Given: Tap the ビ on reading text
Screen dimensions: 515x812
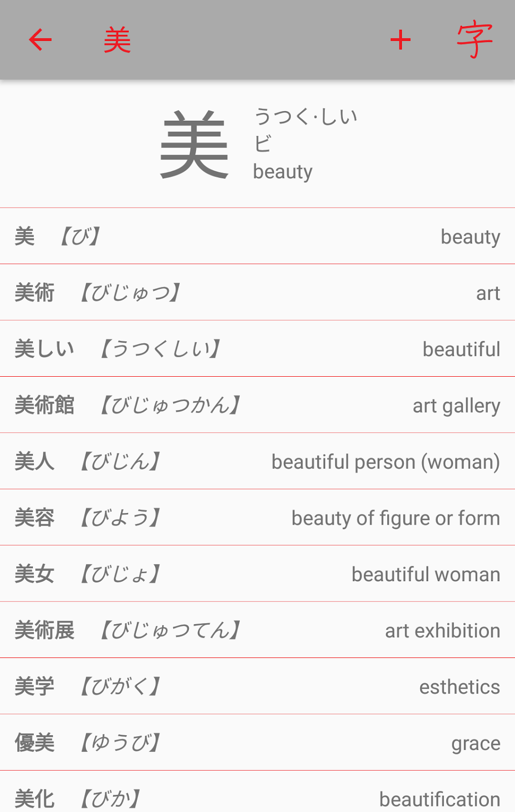Looking at the screenshot, I should pos(263,144).
